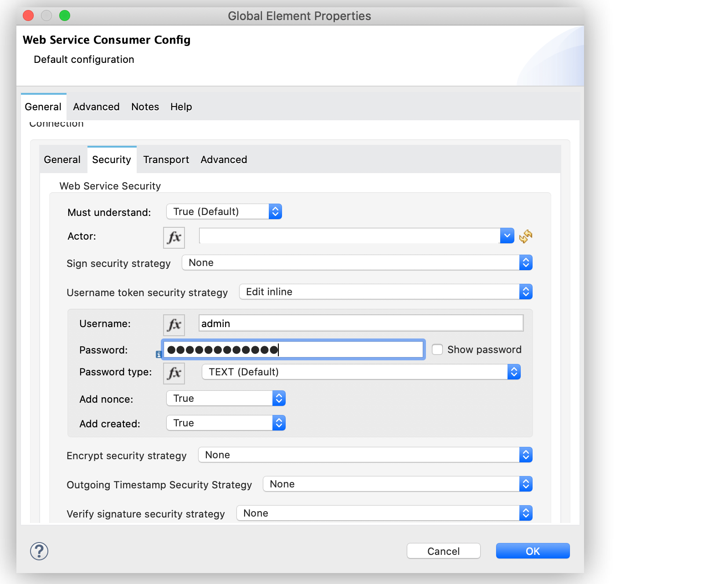Open the Add created dropdown
The image size is (728, 584).
(x=226, y=423)
